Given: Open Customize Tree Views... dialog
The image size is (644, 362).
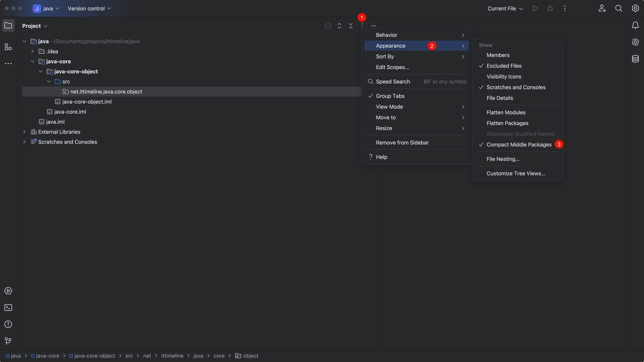Looking at the screenshot, I should 516,173.
